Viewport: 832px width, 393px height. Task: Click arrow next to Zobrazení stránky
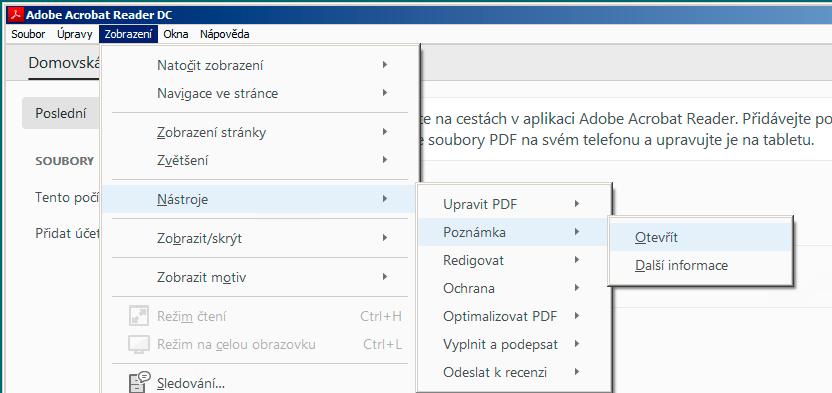[385, 132]
